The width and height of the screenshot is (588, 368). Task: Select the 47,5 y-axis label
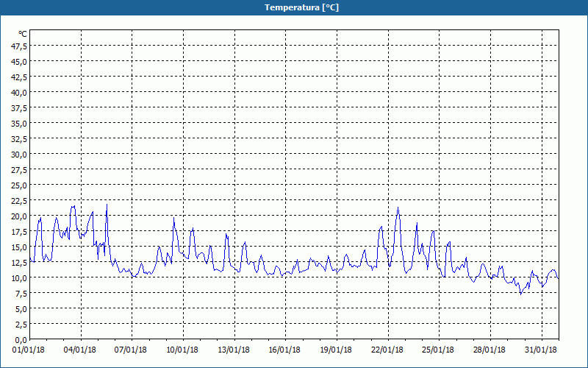[x=19, y=46]
